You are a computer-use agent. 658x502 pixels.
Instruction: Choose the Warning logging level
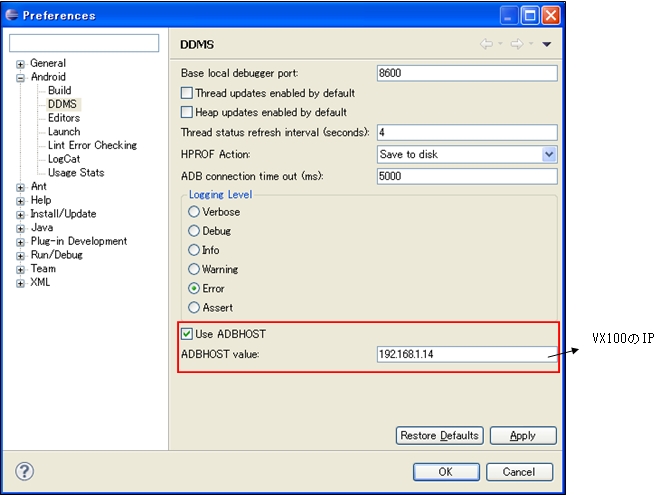tap(194, 269)
